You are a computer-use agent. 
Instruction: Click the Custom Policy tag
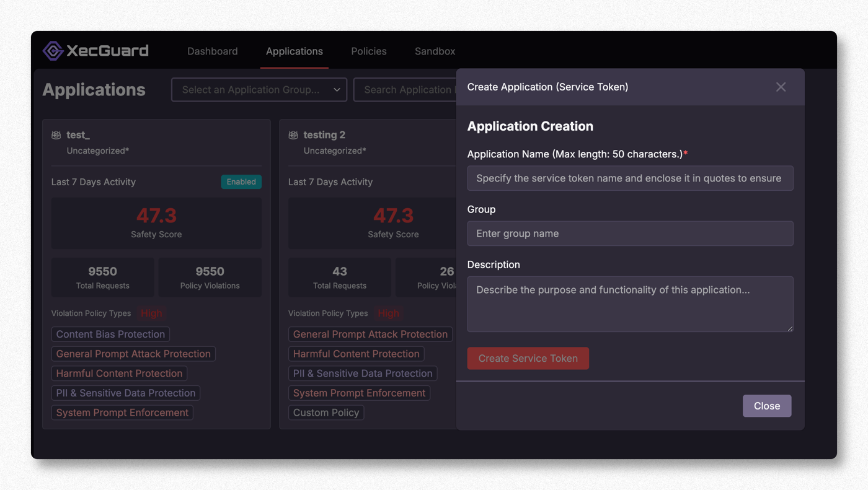326,413
